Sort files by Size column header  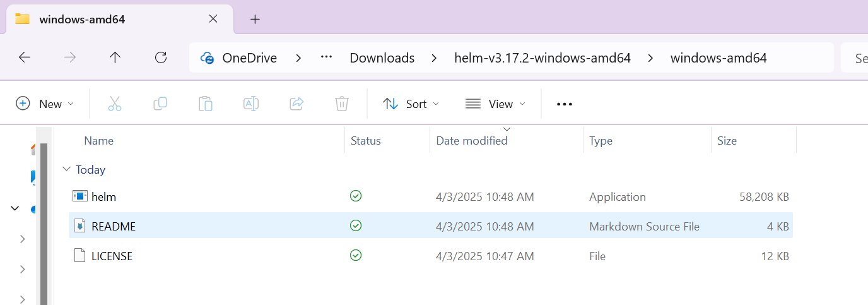(x=727, y=140)
